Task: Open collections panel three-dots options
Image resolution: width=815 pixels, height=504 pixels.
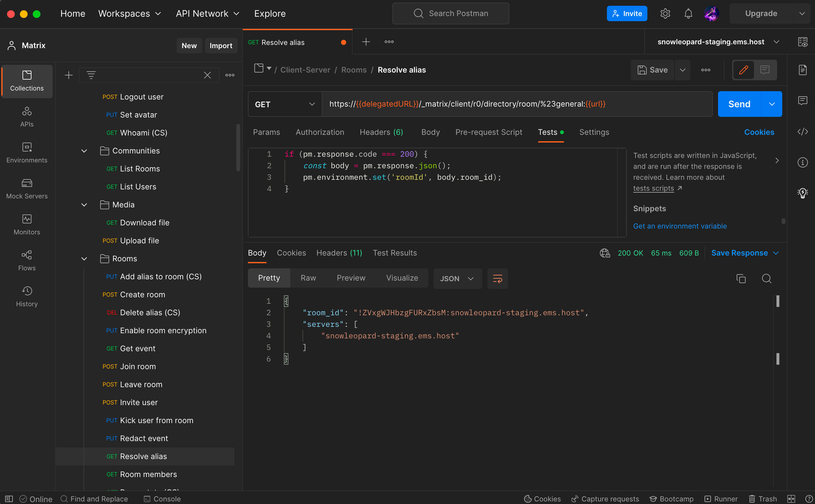Action: click(x=230, y=75)
